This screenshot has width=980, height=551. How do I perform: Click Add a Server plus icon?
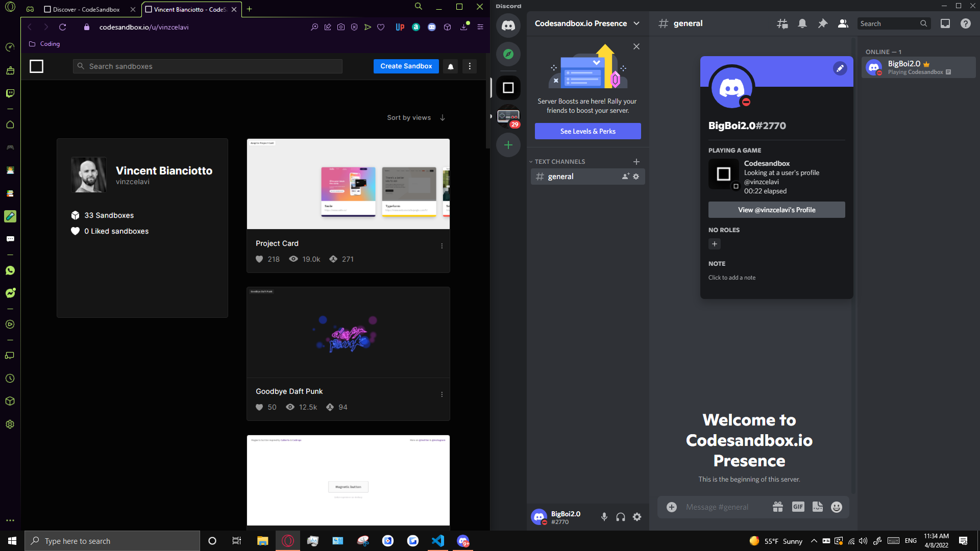508,145
